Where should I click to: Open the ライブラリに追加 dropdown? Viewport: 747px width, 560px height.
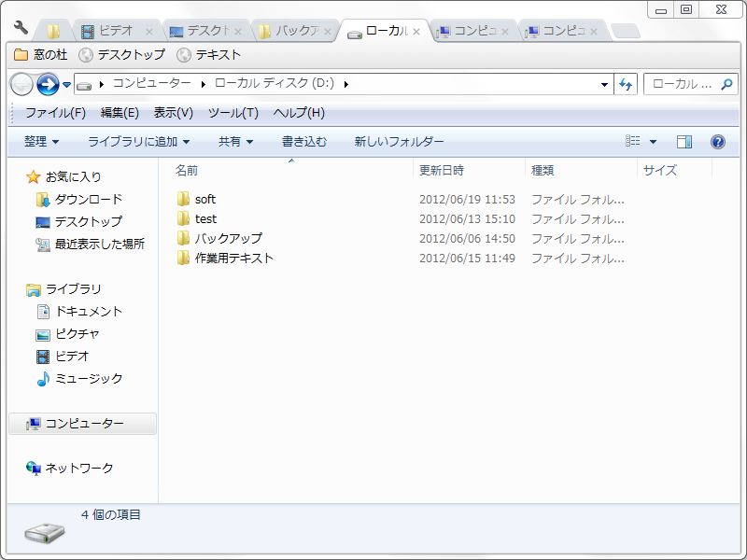click(x=138, y=142)
